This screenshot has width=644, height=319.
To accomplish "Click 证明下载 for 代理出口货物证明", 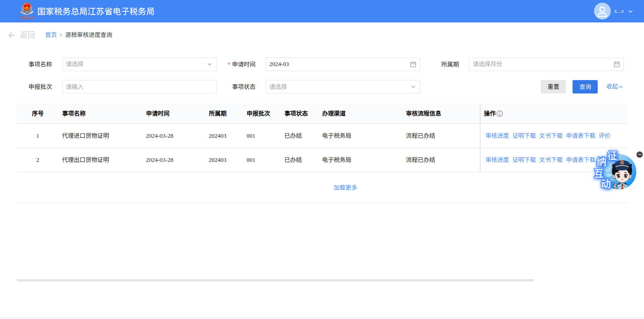I will click(x=524, y=160).
